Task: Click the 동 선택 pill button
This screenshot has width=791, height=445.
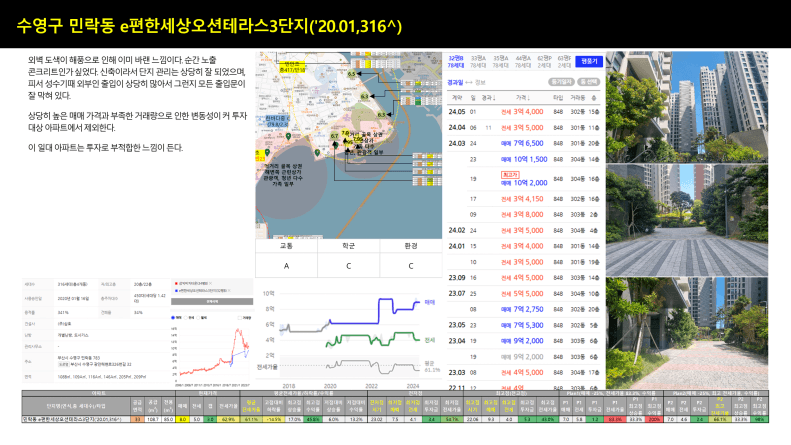Action: coord(589,82)
